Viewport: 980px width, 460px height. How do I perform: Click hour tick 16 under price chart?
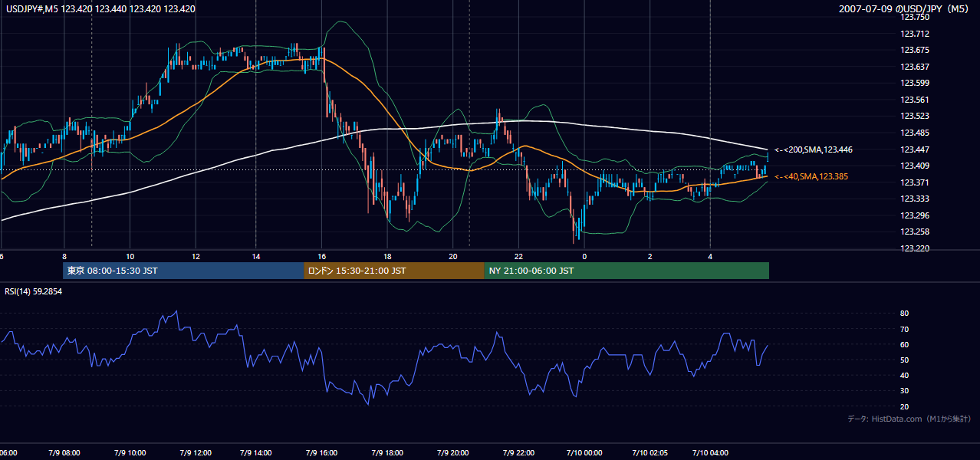[321, 257]
